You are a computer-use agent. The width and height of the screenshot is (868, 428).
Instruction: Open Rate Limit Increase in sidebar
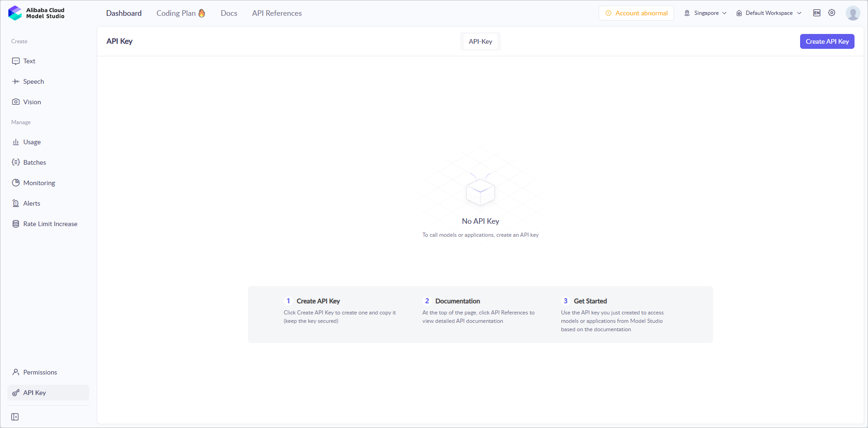click(50, 224)
